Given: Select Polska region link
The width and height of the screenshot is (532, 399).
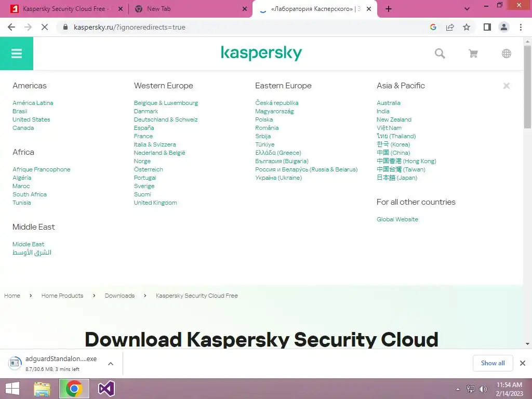Looking at the screenshot, I should tap(263, 119).
